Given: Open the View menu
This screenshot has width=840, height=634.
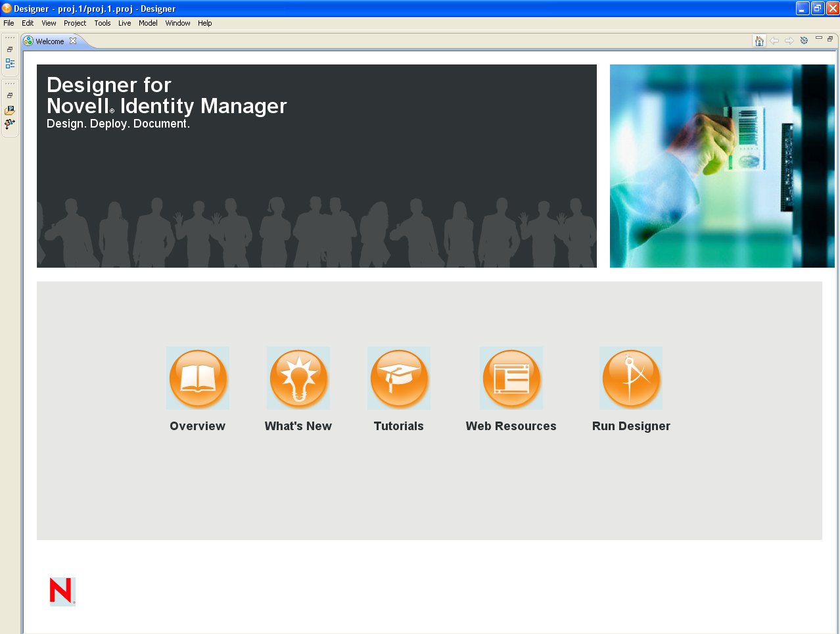Looking at the screenshot, I should pos(49,23).
